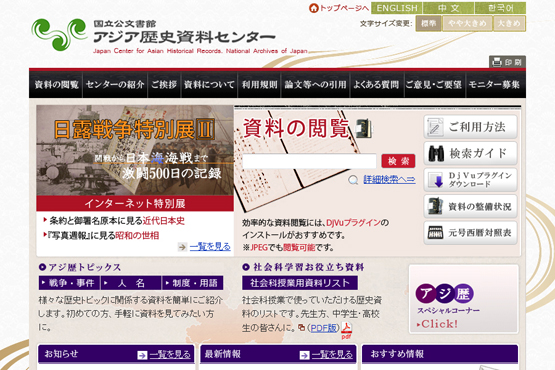Switch to 中文 language
Image resolution: width=555 pixels, height=370 pixels.
(x=448, y=8)
